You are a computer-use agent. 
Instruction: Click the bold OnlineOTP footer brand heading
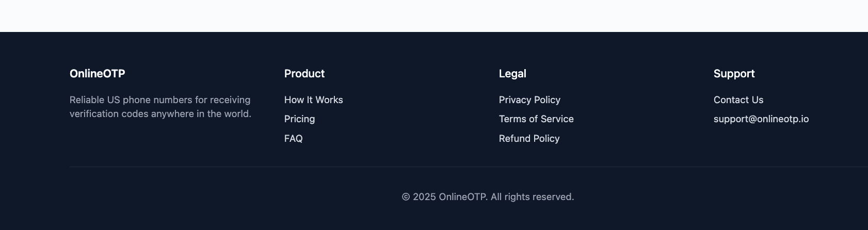pyautogui.click(x=97, y=74)
